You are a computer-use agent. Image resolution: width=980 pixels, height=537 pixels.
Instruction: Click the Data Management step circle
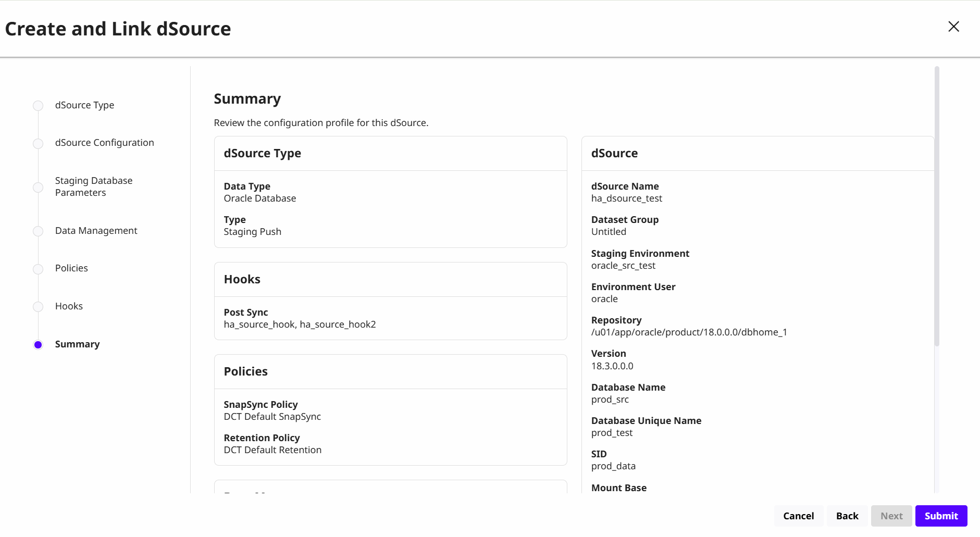(38, 231)
